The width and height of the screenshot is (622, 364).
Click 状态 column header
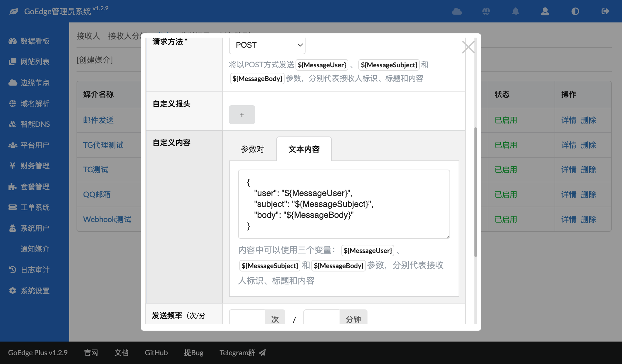point(502,95)
